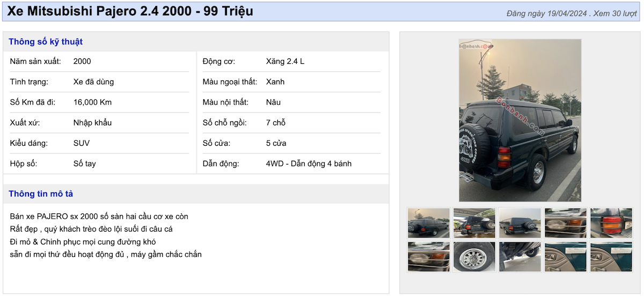Screen dimensions: 644x297
Task: Click the Thông số kỹ thuật section header
Action: coord(46,42)
